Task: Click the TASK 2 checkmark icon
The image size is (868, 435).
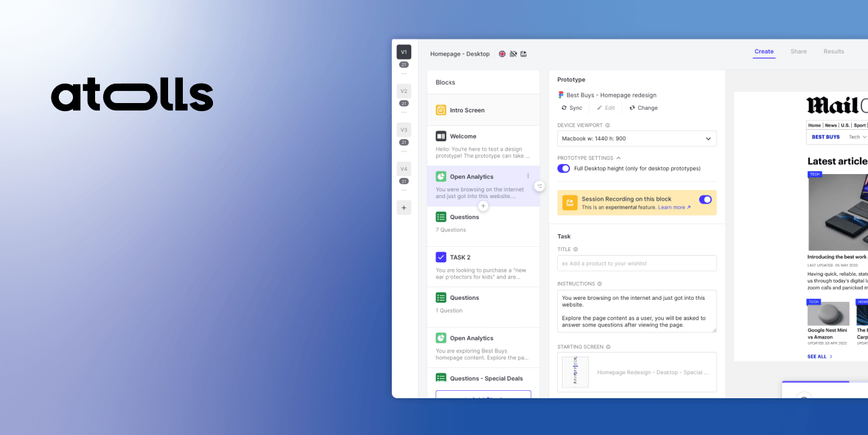Action: pyautogui.click(x=441, y=257)
